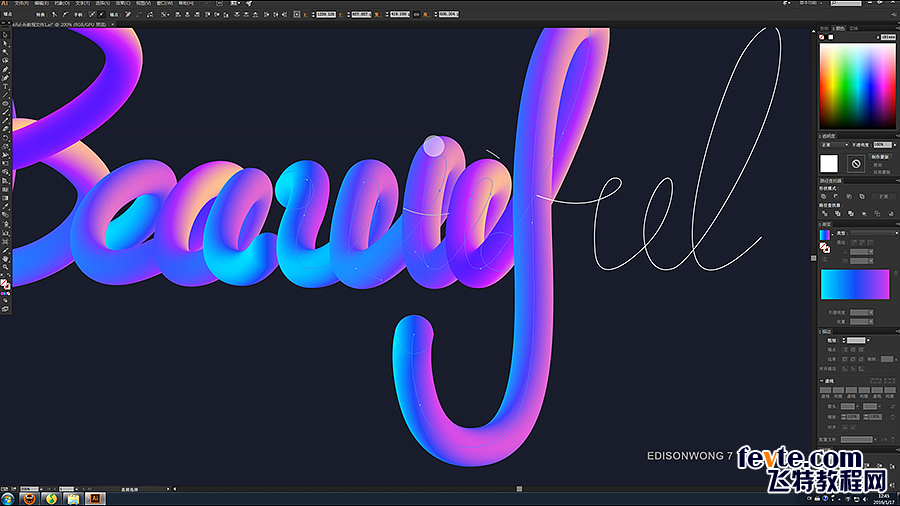900x506 pixels.
Task: Click the Minus Front icon in Pathfinder
Action: click(x=836, y=196)
